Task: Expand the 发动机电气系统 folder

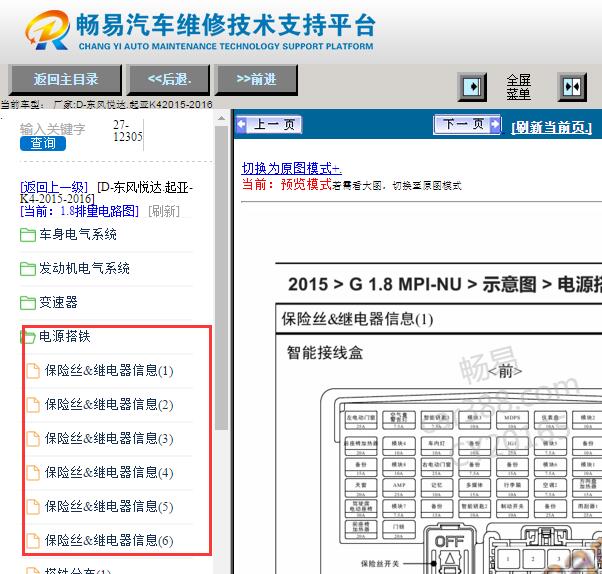Action: coord(84,268)
